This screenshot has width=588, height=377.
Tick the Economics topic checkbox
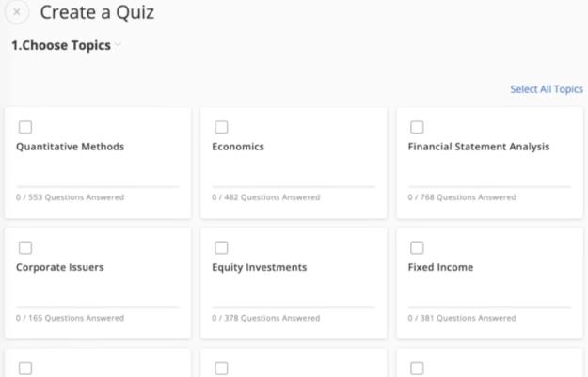[221, 127]
